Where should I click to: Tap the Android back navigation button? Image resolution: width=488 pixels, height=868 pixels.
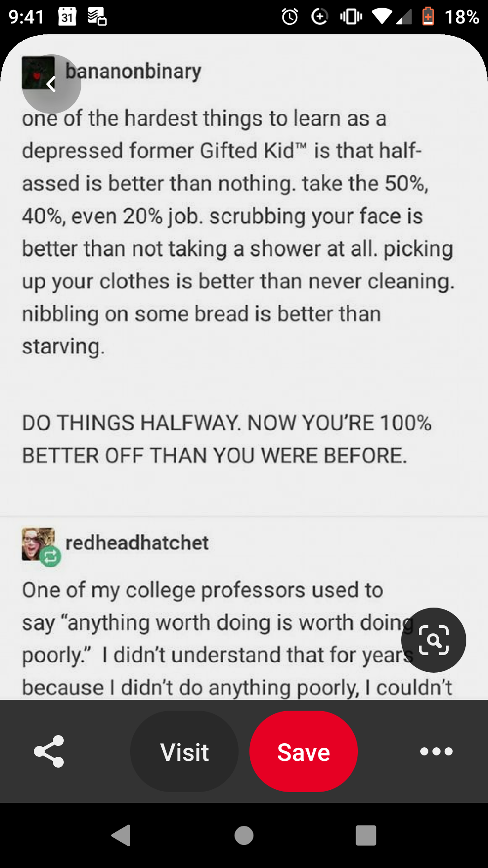coord(121,835)
